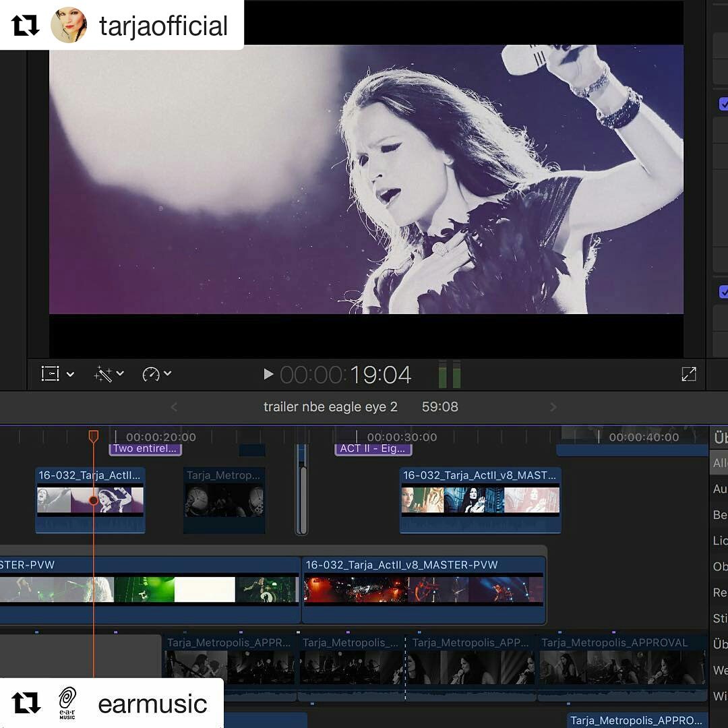Viewport: 728px width, 728px height.
Task: Expand the enhancements wand dropdown arrow
Action: 120,373
